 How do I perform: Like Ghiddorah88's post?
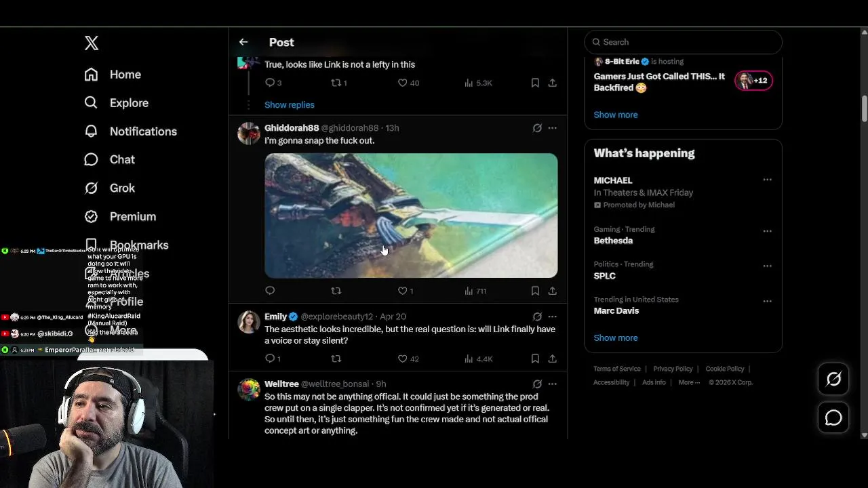click(403, 291)
